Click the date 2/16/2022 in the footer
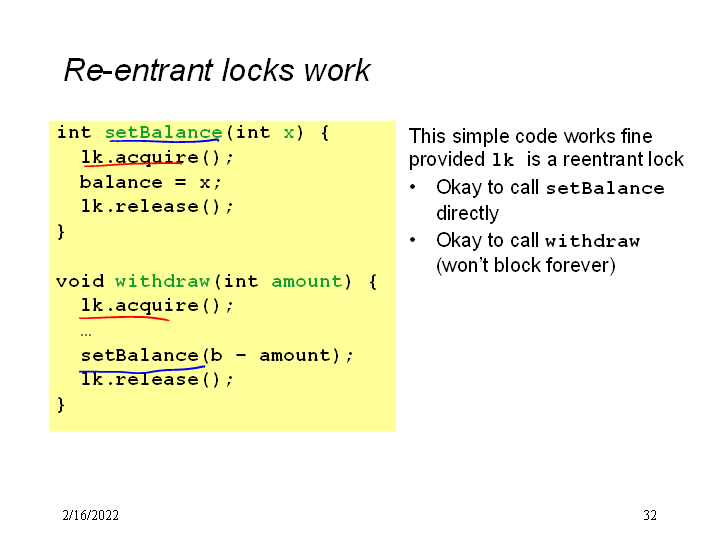The width and height of the screenshot is (720, 540). [x=90, y=515]
